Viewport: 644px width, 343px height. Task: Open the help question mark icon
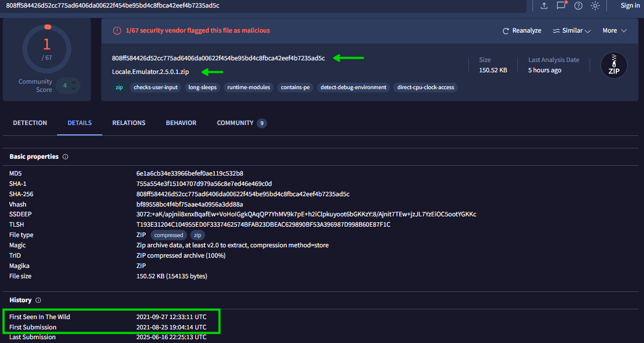pyautogui.click(x=578, y=5)
